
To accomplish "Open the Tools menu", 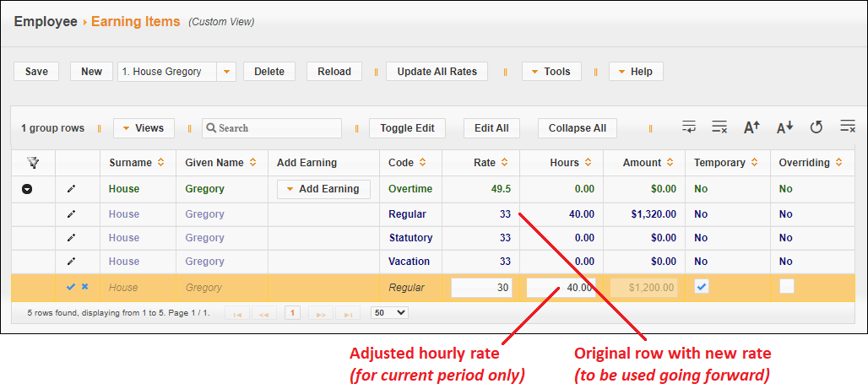I will tap(551, 72).
